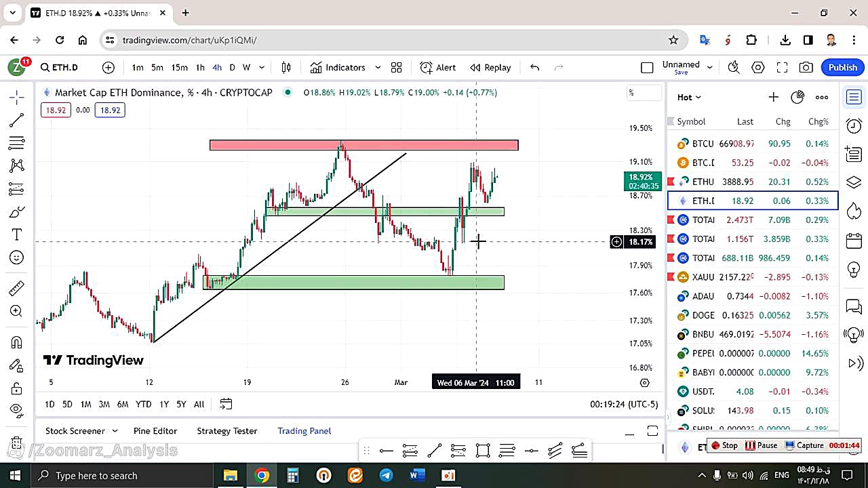This screenshot has width=868, height=488.
Task: Select the 1m timeframe
Action: [138, 67]
